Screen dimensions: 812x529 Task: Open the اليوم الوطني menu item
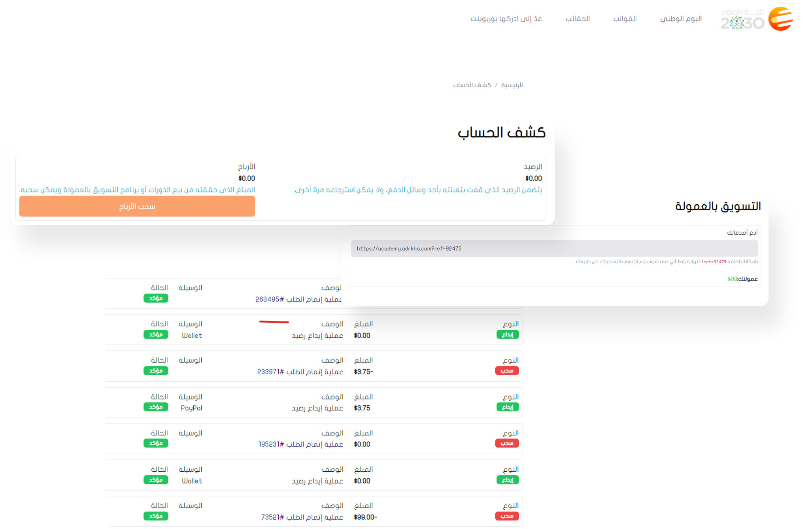click(x=681, y=19)
